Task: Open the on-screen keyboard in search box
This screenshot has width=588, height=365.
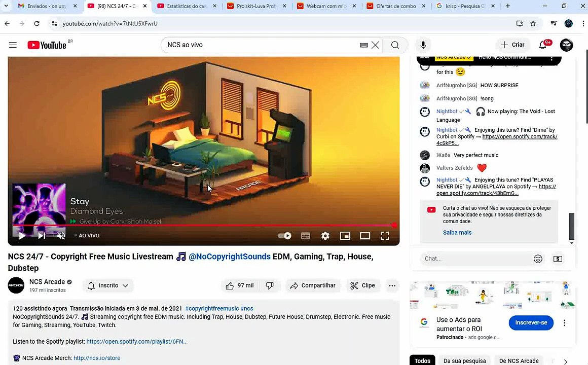Action: (364, 45)
